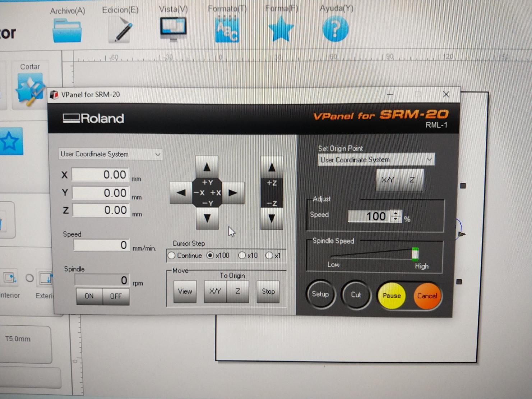Click the Adjust Speed 100 percent field
The width and height of the screenshot is (532, 399).
[x=369, y=216]
